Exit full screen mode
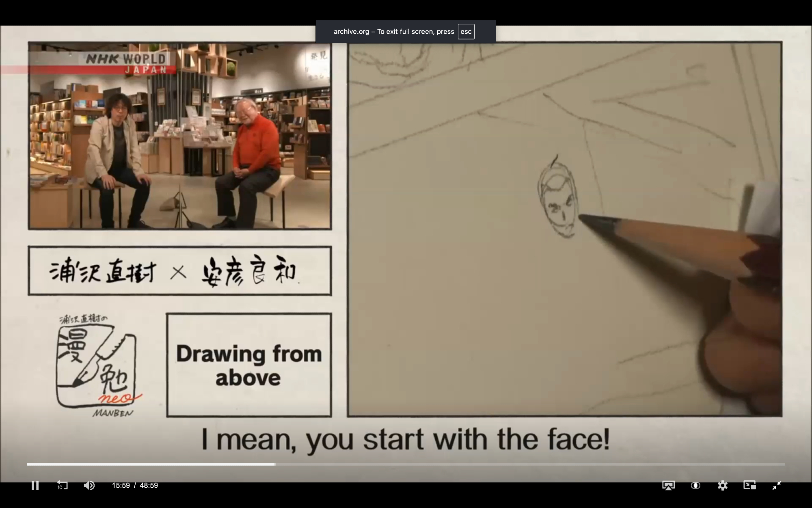Screen dimensions: 812x508 tap(777, 485)
